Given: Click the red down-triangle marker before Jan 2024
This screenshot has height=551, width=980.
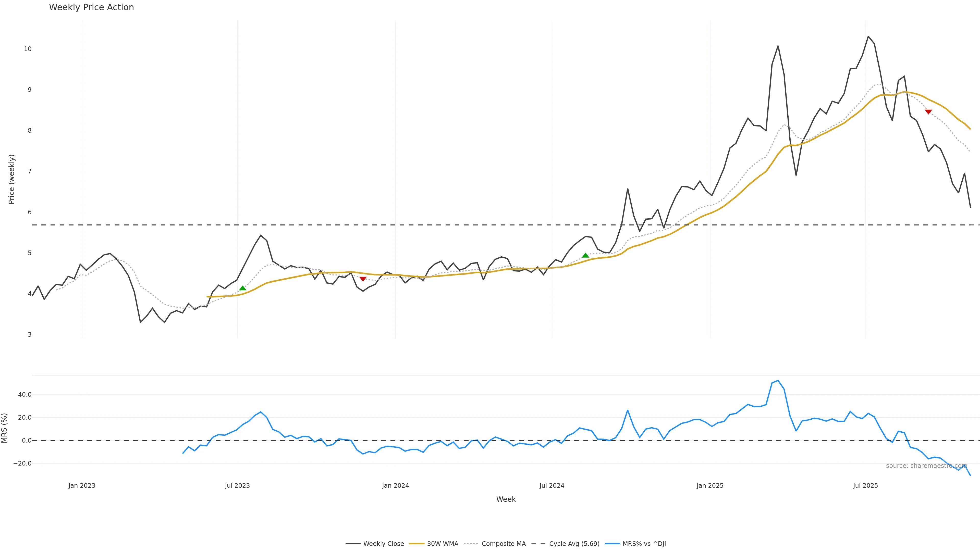Looking at the screenshot, I should (363, 279).
